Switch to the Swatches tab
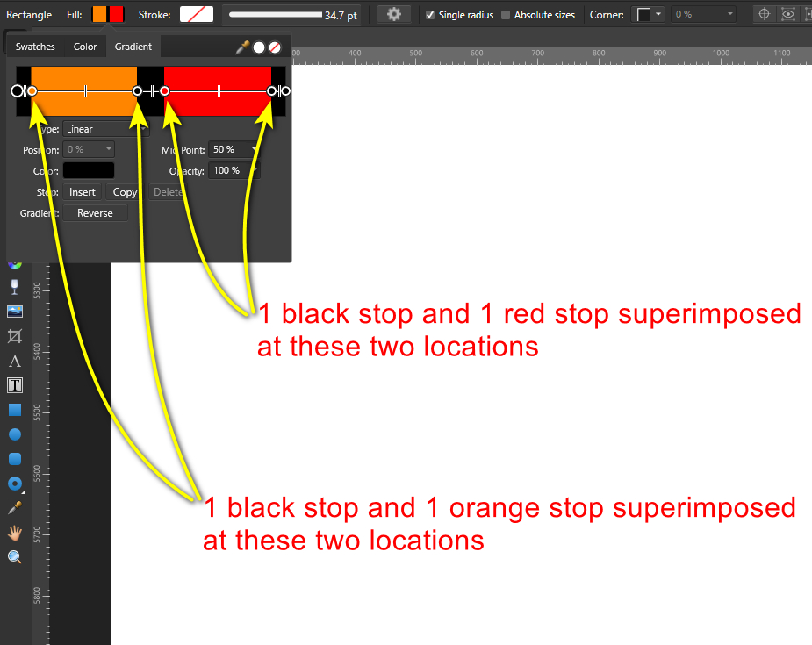The width and height of the screenshot is (812, 645). [x=35, y=47]
